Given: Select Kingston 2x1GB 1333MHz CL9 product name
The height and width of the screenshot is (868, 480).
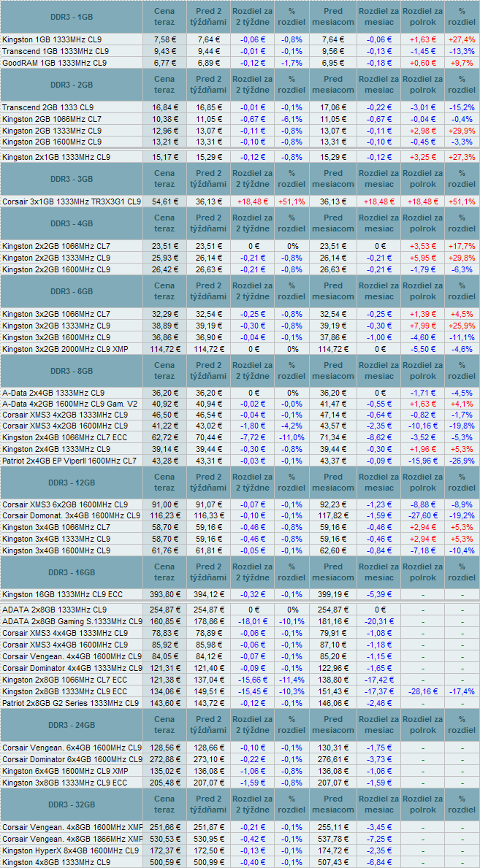Looking at the screenshot, I should 56,157.
